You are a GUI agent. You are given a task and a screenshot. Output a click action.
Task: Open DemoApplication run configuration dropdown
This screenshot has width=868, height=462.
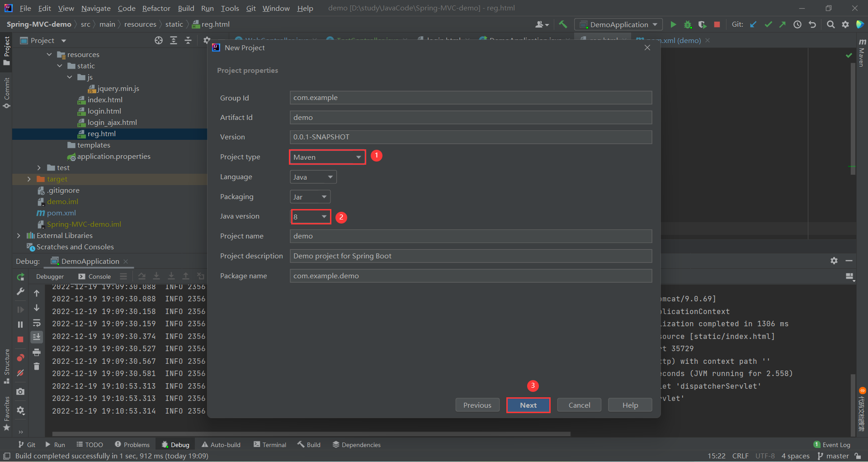[x=618, y=24]
